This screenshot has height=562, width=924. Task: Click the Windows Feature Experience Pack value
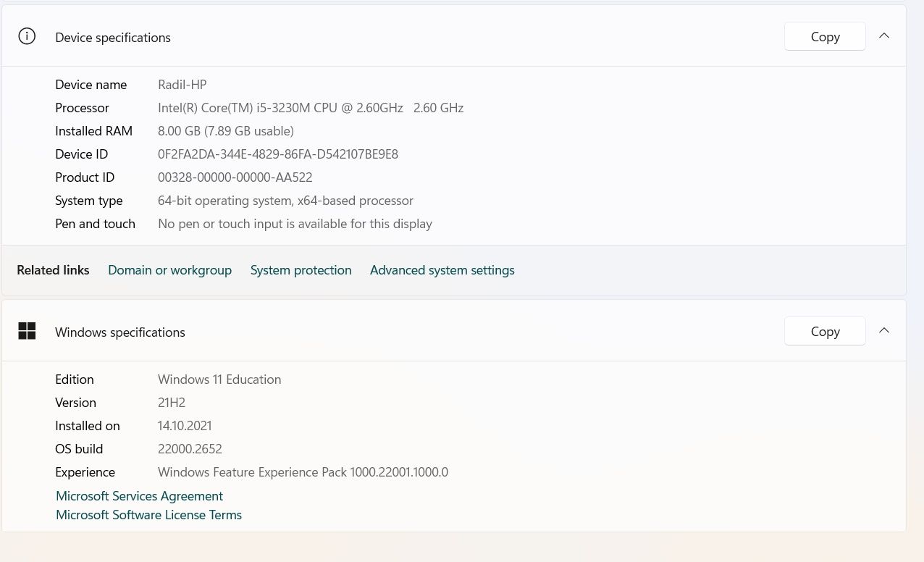tap(303, 472)
